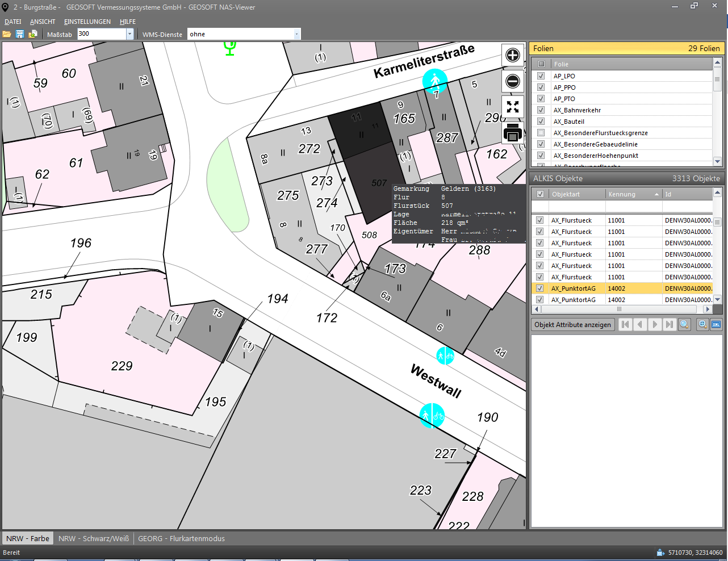Search objects with the magnifier icon
Screen dimensions: 728x561
684,324
